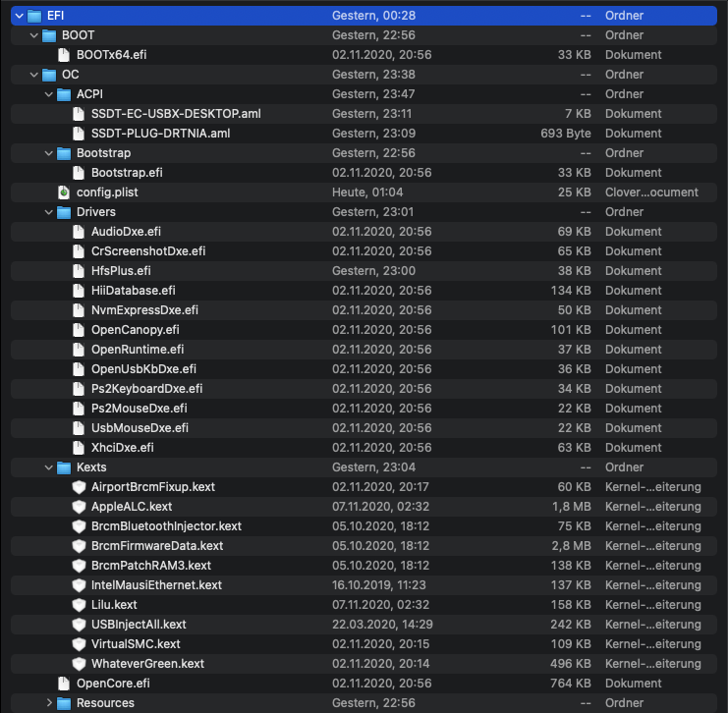The height and width of the screenshot is (713, 728).
Task: Select the SSDT-EC-USBX-DESKTOP.aml file name
Action: (176, 114)
